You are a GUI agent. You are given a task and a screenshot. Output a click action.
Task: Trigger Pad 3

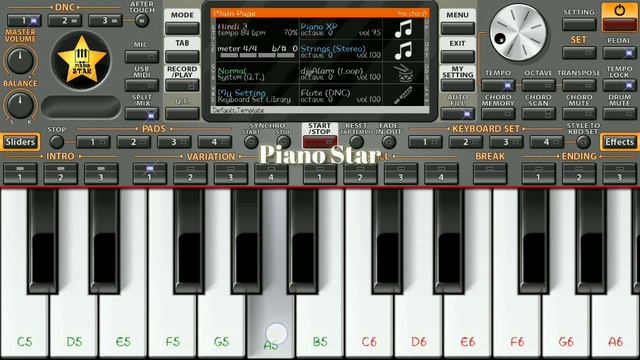[174, 142]
